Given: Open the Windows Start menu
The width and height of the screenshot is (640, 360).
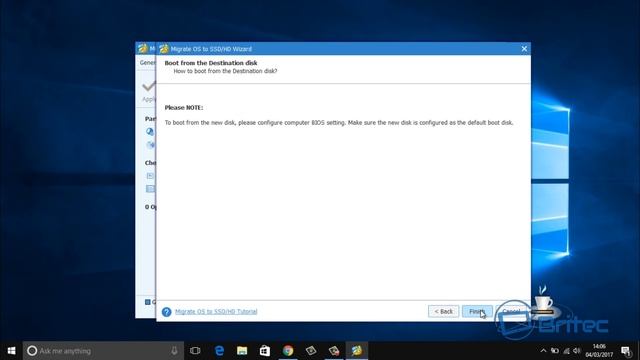Looking at the screenshot, I should 11,351.
